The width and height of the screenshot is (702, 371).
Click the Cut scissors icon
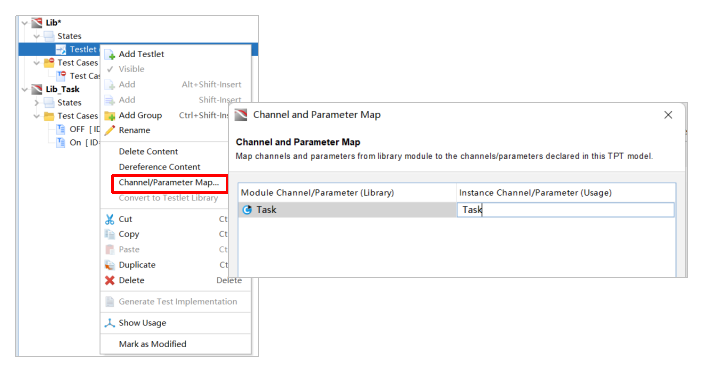coord(110,219)
